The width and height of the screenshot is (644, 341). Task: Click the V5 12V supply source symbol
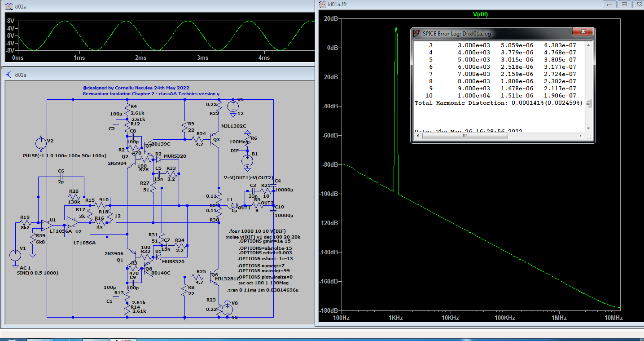click(x=233, y=106)
